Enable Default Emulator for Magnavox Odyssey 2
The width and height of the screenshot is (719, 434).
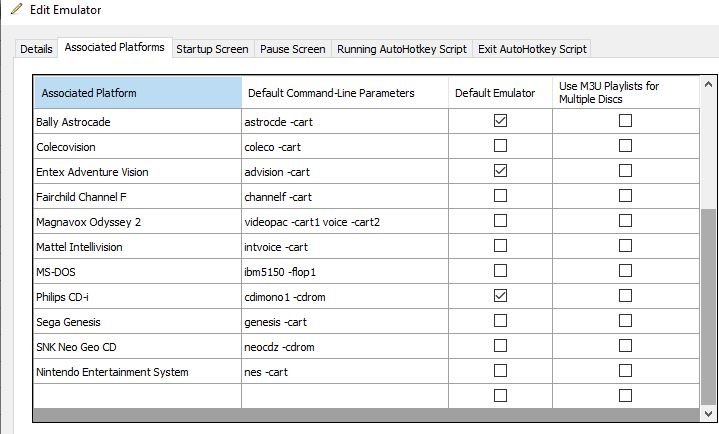tap(500, 221)
